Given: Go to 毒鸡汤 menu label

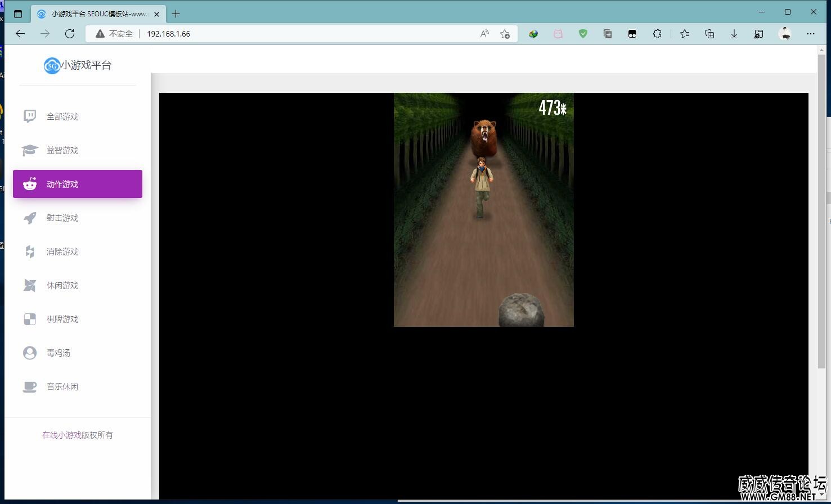Looking at the screenshot, I should pyautogui.click(x=59, y=353).
